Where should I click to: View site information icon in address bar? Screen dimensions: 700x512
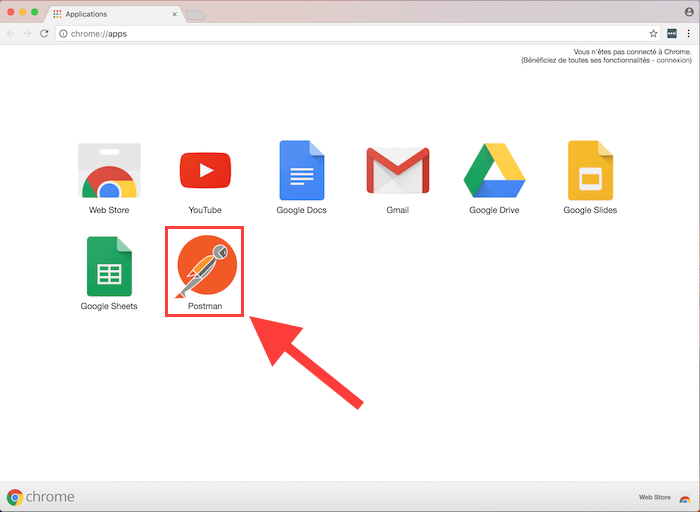point(63,34)
